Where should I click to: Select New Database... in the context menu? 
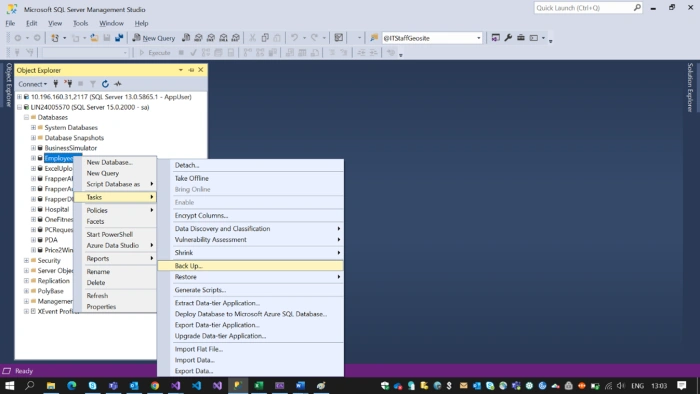tap(115, 162)
